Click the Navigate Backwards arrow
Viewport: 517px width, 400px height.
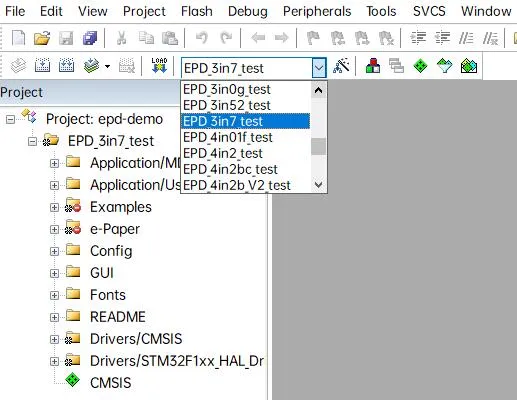coord(258,38)
